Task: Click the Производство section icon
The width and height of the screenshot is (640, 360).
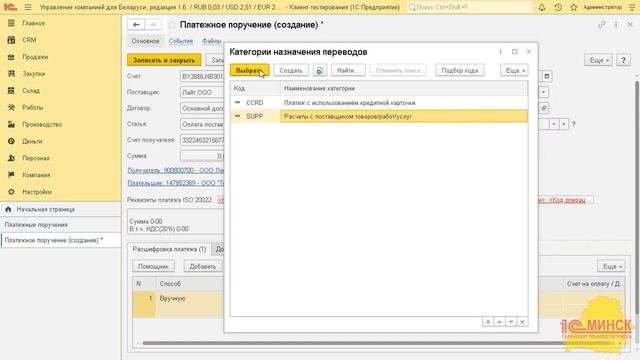Action: [11, 124]
